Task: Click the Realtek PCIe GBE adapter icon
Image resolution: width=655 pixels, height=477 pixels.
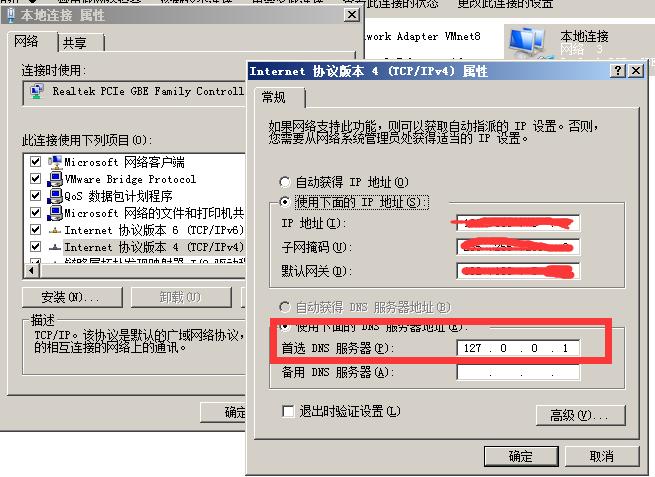Action: (37, 91)
